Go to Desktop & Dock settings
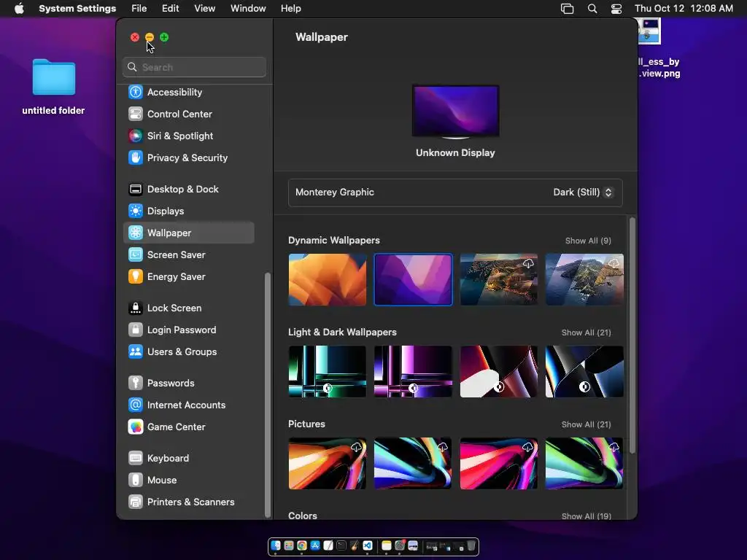The image size is (747, 560). coord(189,189)
